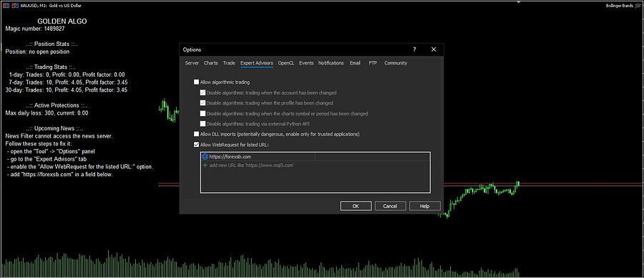Click the Magic number: 1489827 text
644x278 pixels.
click(35, 29)
